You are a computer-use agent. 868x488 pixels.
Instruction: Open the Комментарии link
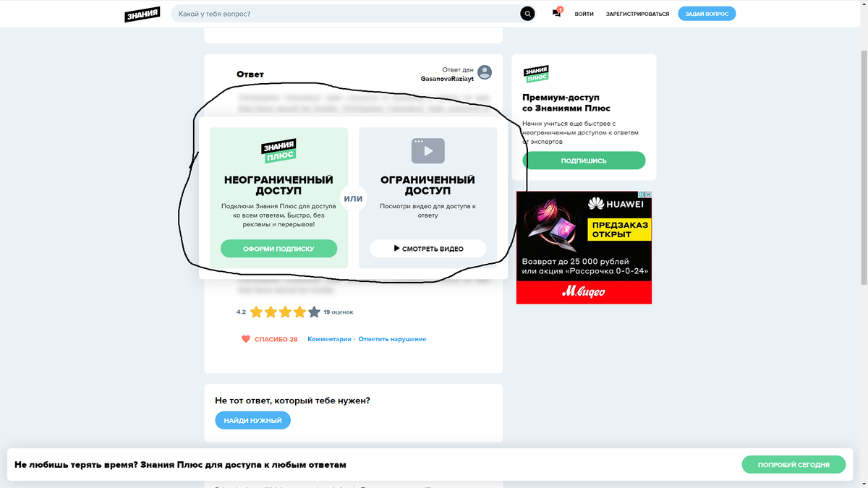(329, 339)
